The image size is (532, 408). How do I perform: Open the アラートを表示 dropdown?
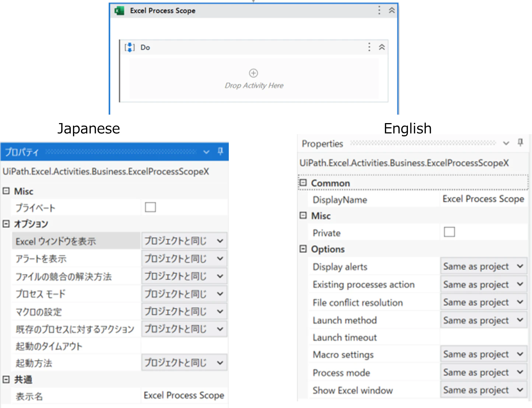click(x=184, y=259)
